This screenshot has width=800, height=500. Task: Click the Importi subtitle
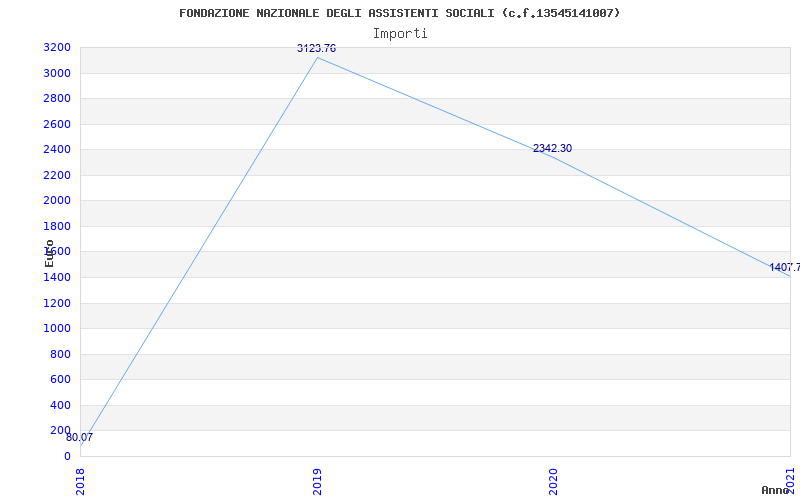pos(399,34)
